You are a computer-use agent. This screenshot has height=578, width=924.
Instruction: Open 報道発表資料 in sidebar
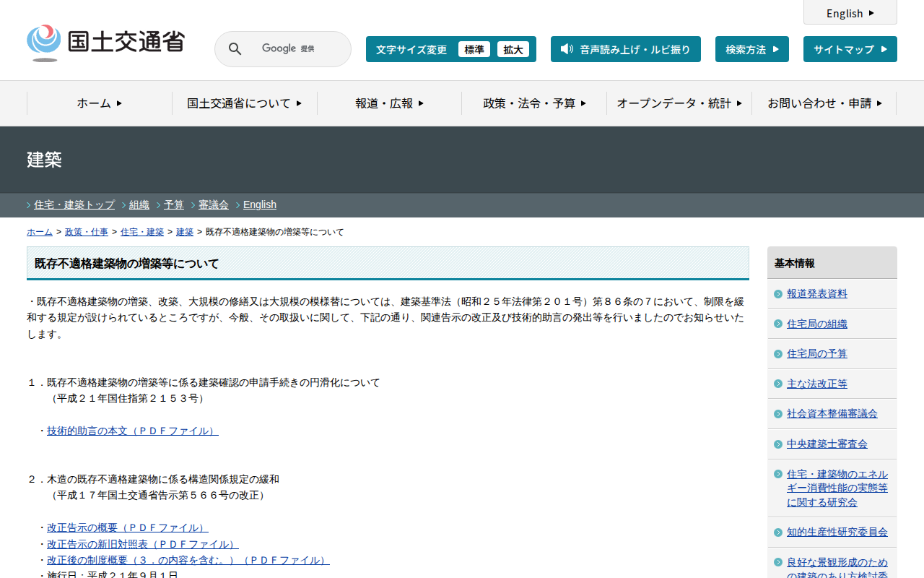(x=817, y=294)
